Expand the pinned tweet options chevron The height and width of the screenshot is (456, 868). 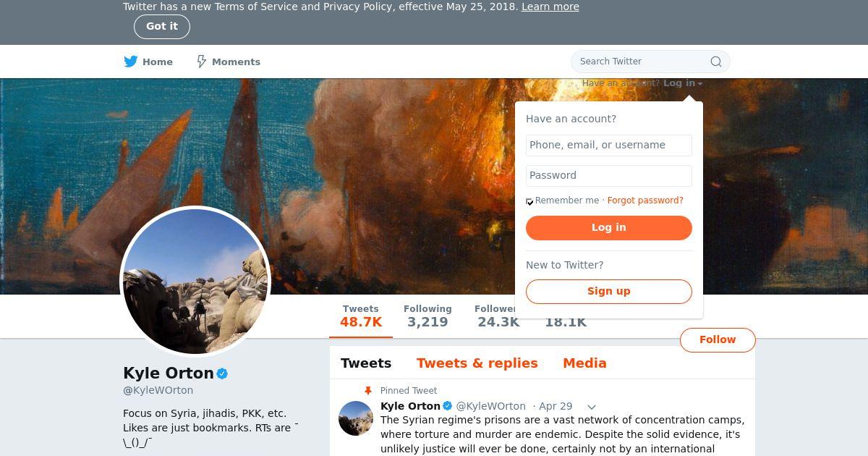tap(591, 407)
